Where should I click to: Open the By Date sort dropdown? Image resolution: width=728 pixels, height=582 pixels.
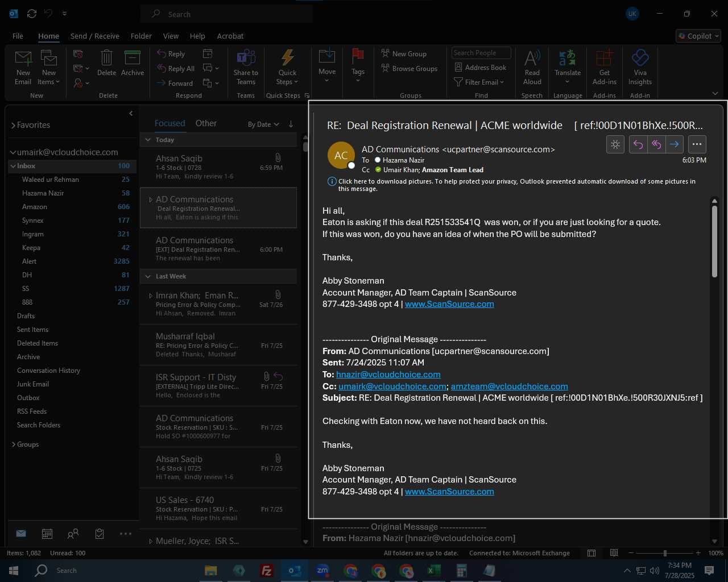(263, 124)
